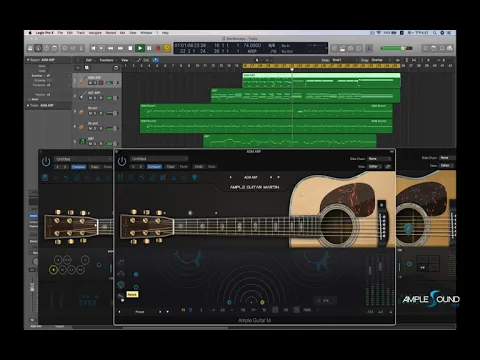Select the ADM ARP region in track one
Image resolution: width=480 pixels, height=360 pixels.
(x=321, y=80)
